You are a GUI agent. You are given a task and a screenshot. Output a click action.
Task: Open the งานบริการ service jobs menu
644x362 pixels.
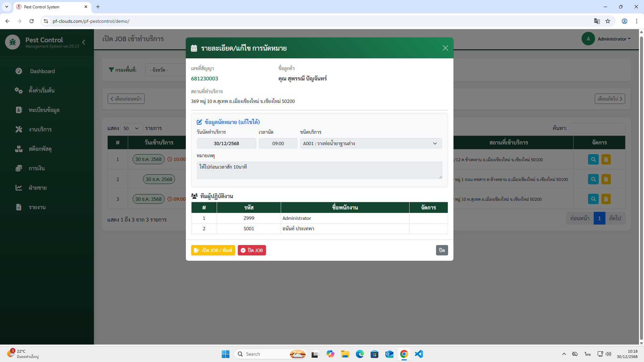(x=40, y=129)
